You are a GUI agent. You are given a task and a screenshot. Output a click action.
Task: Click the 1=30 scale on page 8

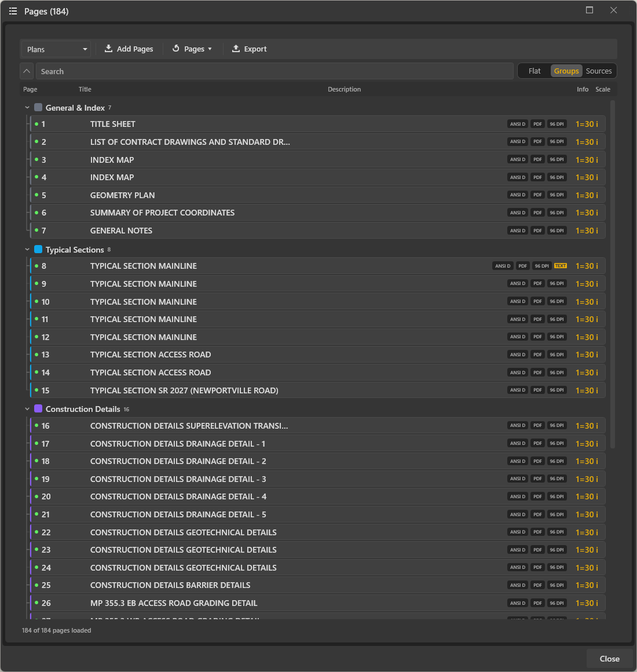tap(587, 266)
